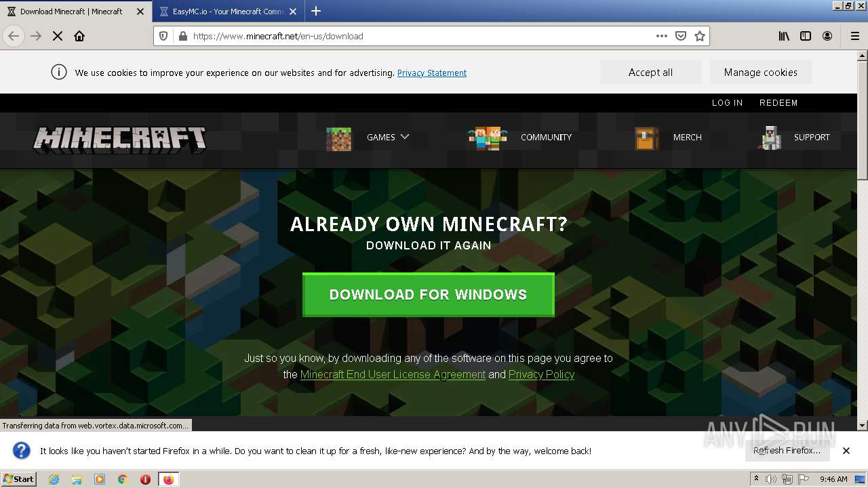Go back to previous page
The width and height of the screenshot is (868, 488).
[14, 36]
